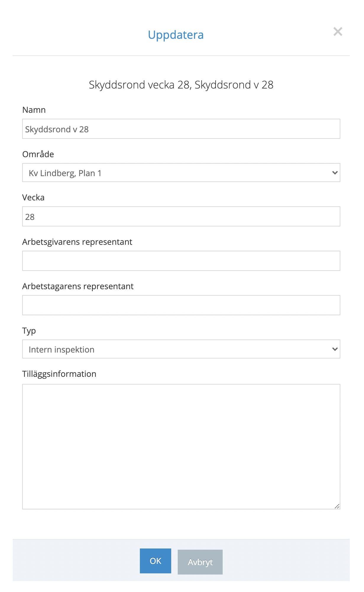Click inside the Tilläggsinformation text area

pos(181,447)
